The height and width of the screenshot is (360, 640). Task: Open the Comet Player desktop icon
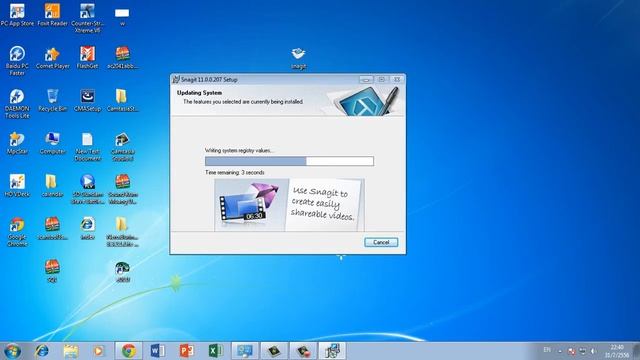tap(52, 58)
